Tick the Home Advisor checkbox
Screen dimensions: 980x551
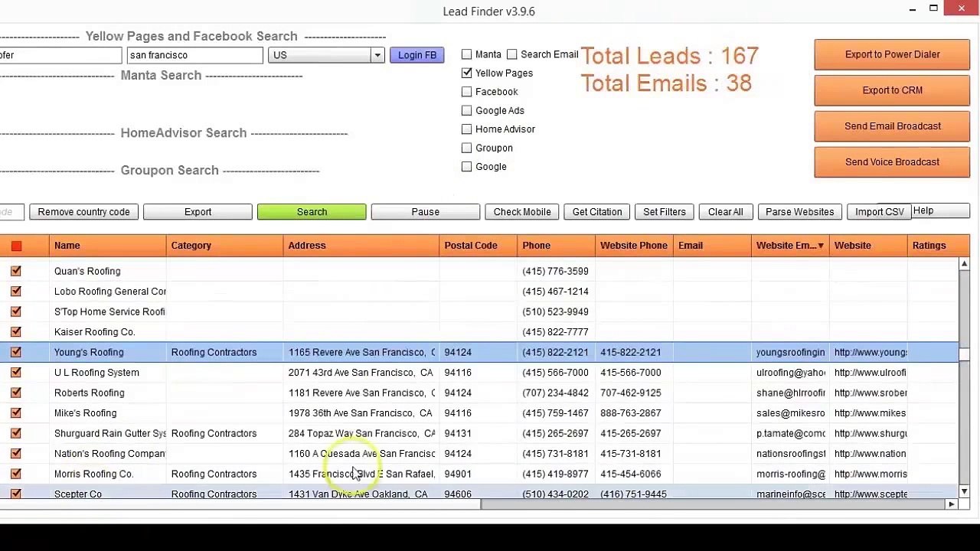[467, 129]
